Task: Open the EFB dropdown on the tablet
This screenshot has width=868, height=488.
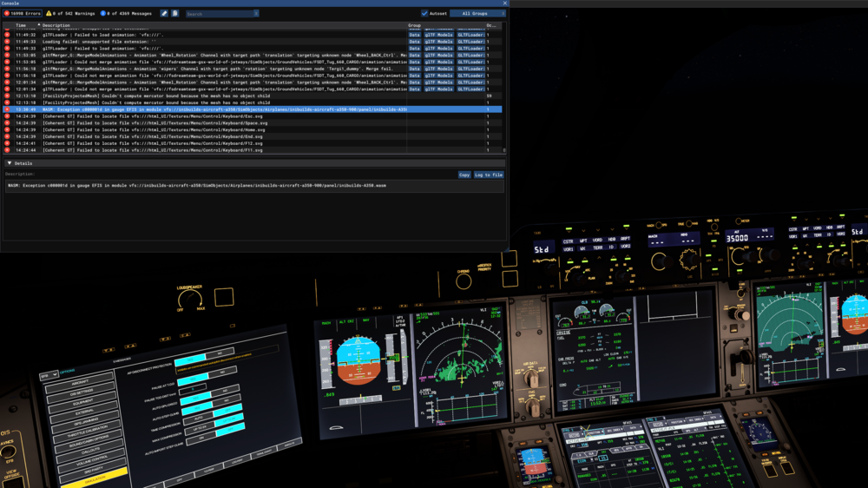Action: pos(49,375)
